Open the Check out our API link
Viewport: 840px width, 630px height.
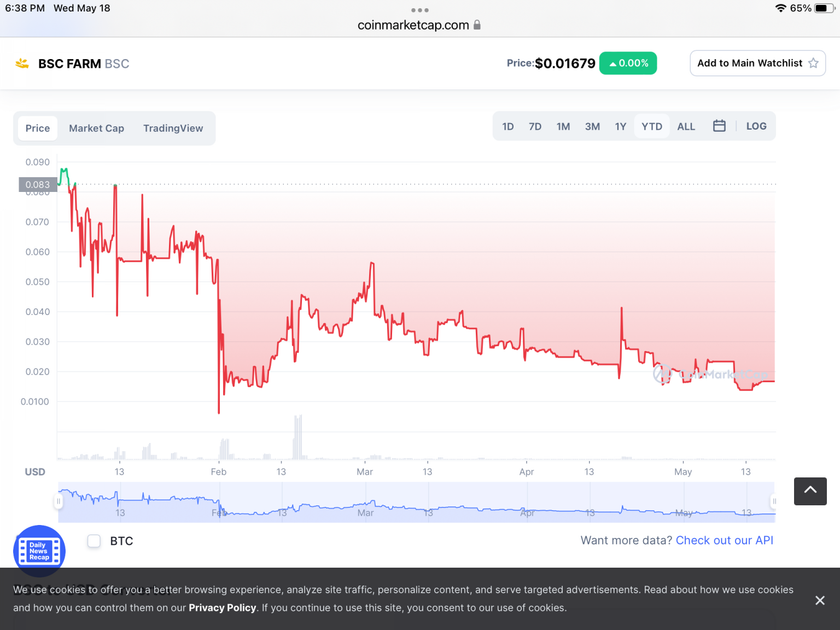(x=725, y=540)
